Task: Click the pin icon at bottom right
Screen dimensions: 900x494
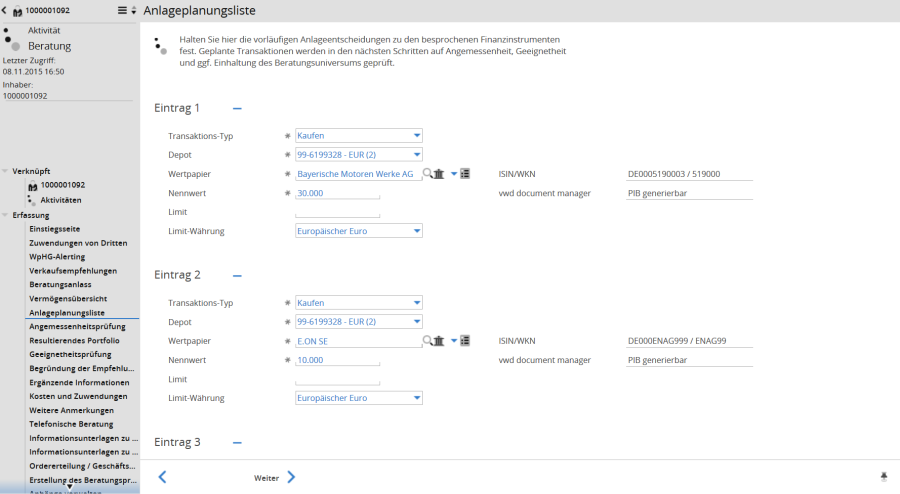Action: point(884,477)
